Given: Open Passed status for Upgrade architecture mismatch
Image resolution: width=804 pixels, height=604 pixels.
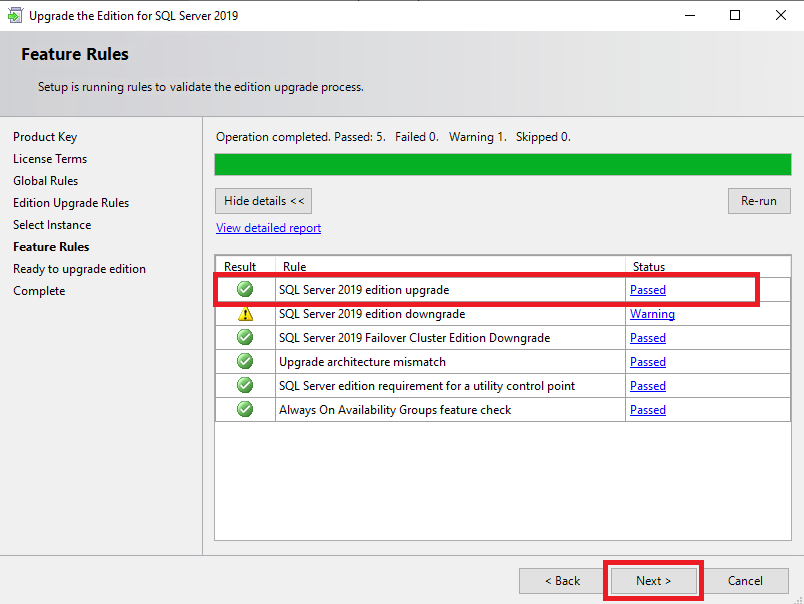Looking at the screenshot, I should [x=648, y=362].
